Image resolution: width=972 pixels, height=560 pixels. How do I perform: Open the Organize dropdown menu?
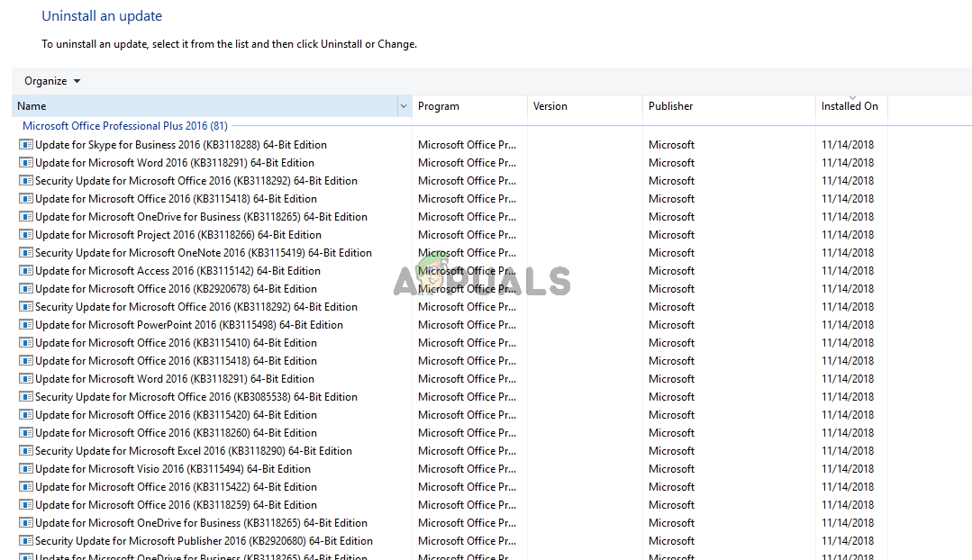[52, 81]
